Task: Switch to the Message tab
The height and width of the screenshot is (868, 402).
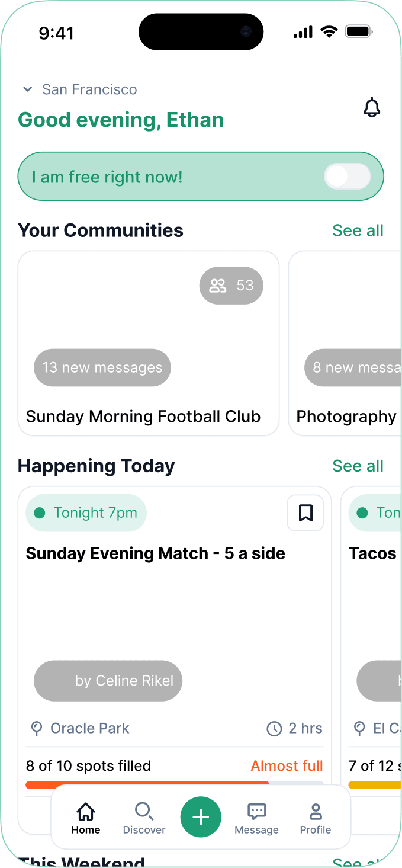Action: pyautogui.click(x=256, y=818)
